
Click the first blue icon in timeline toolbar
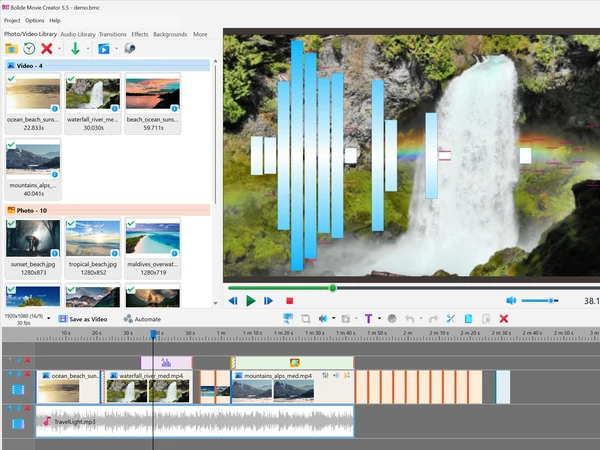(x=288, y=318)
